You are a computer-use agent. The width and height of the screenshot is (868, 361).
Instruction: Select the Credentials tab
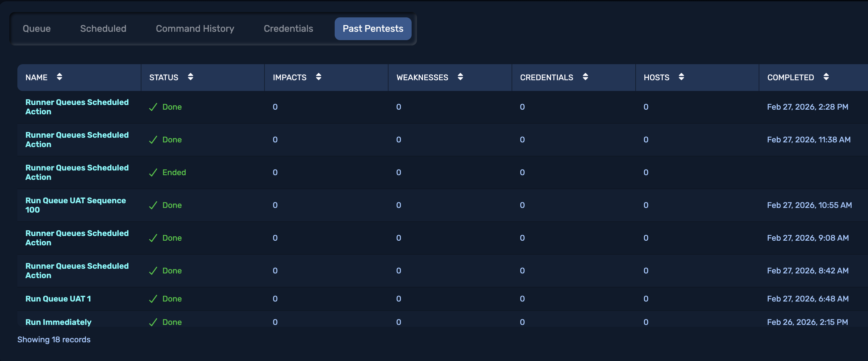coord(289,29)
